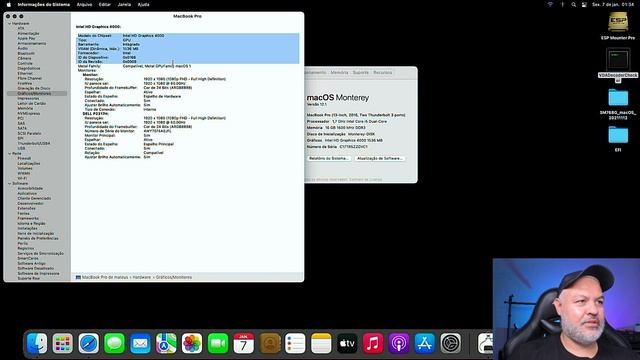The width and height of the screenshot is (640, 360).
Task: Open App Store in Dock
Action: 425,343
